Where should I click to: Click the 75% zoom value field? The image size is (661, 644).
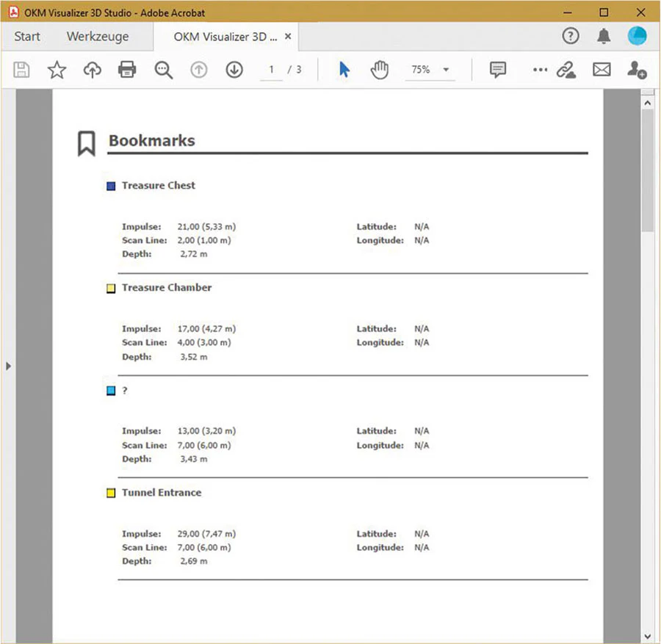pyautogui.click(x=420, y=70)
